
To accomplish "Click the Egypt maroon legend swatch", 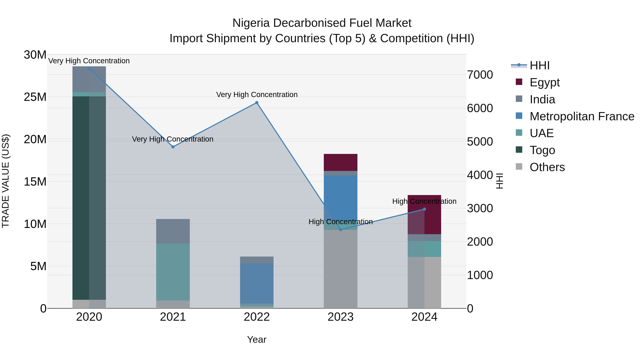I will coord(519,82).
